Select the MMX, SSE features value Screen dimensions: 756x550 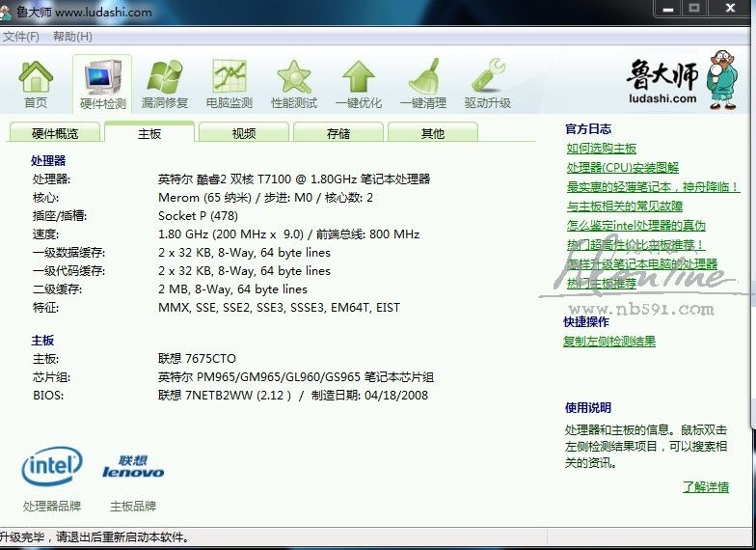(279, 307)
